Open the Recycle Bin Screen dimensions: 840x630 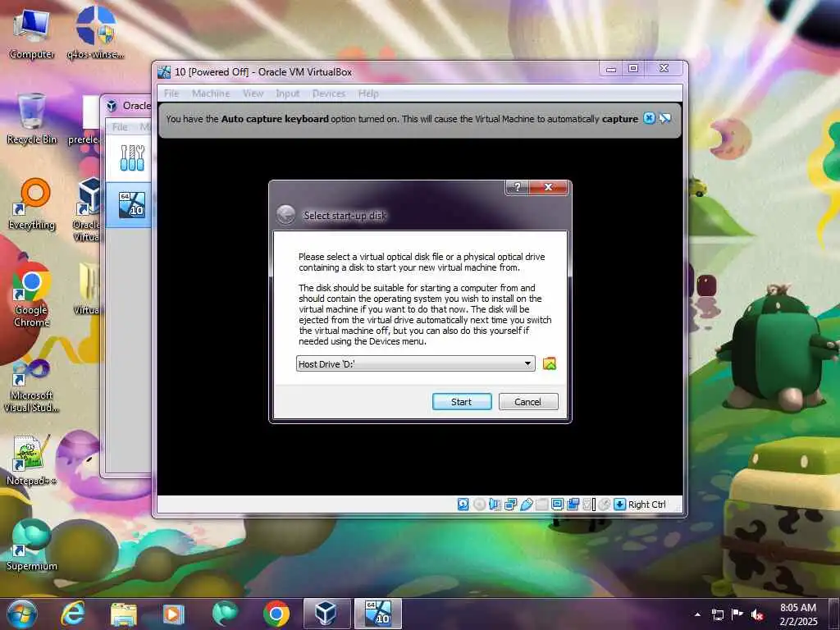click(x=32, y=118)
